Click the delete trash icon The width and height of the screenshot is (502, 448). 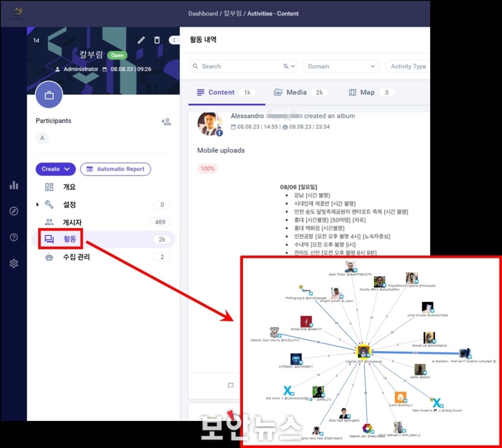click(157, 40)
